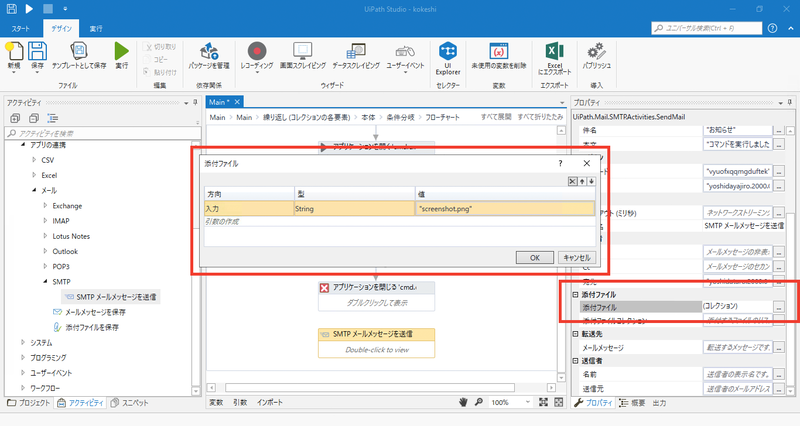The height and width of the screenshot is (426, 800).
Task: Click すべて展開 link
Action: click(496, 117)
